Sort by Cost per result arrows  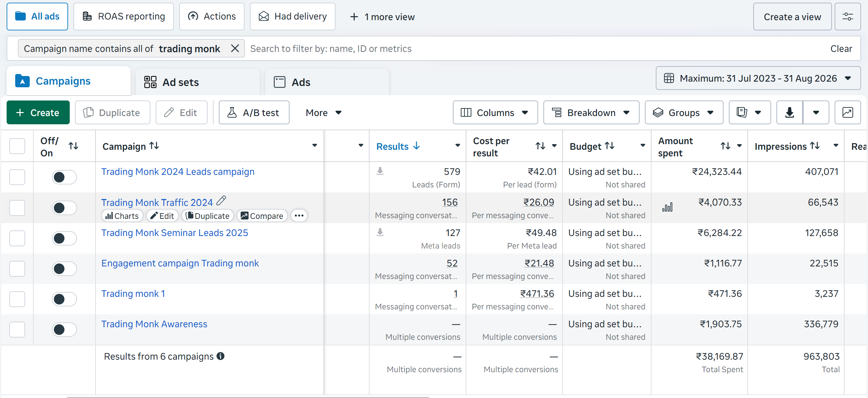(x=540, y=146)
